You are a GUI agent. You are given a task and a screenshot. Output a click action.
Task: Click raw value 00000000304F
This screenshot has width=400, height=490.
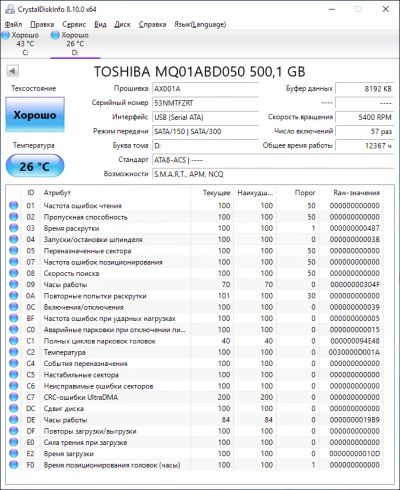point(355,285)
